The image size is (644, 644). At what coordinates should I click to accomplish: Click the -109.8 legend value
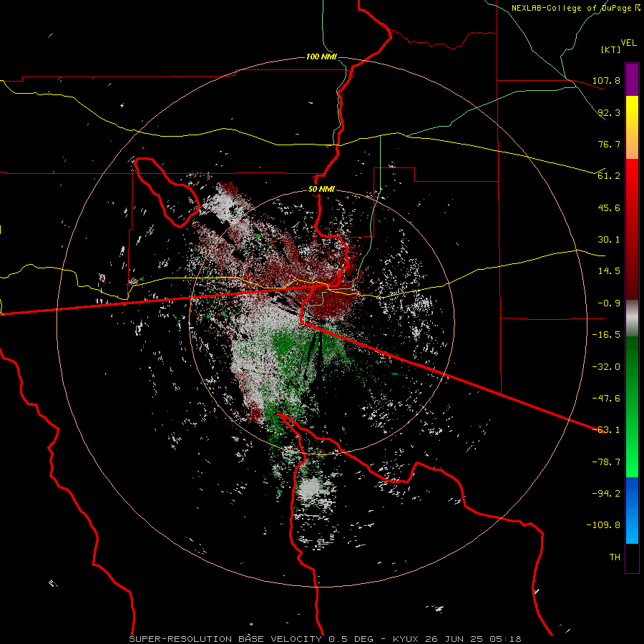point(603,525)
